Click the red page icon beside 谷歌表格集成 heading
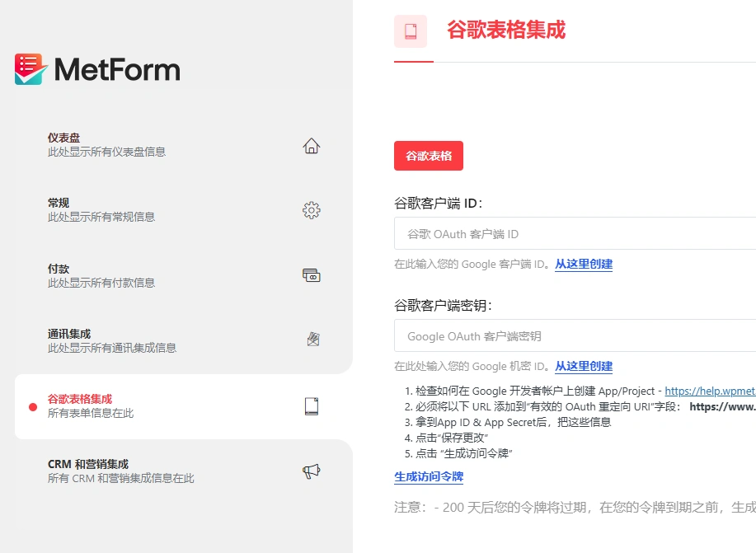This screenshot has width=756, height=553. [411, 31]
